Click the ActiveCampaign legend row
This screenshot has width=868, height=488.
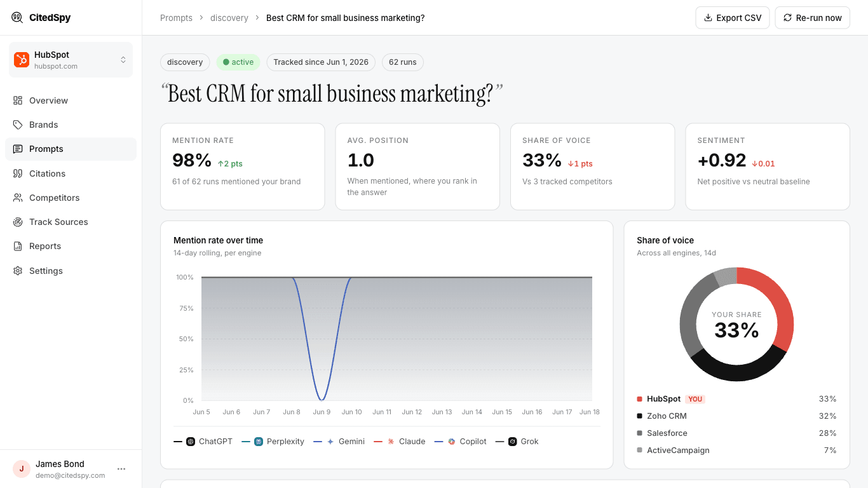pos(736,451)
